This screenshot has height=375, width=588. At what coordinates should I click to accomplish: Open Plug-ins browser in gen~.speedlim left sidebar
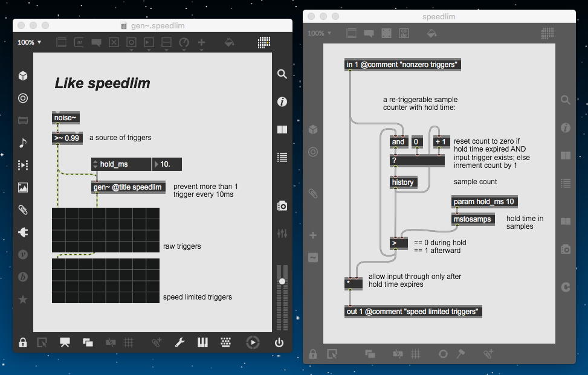tap(23, 232)
